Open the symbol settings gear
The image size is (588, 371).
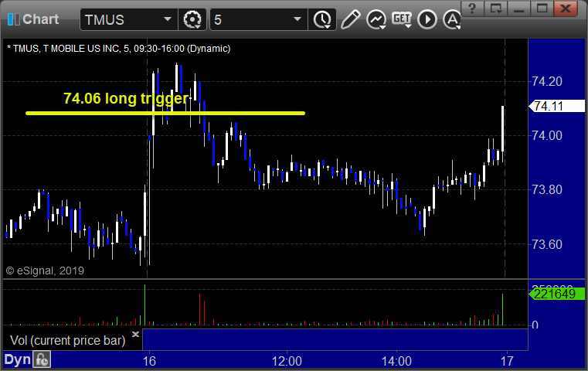tap(192, 19)
